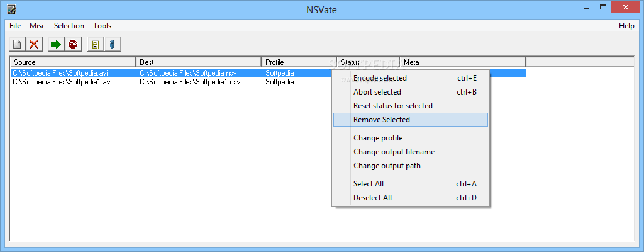This screenshot has height=252, width=644.
Task: Maximize the NSVate window
Action: click(603, 7)
